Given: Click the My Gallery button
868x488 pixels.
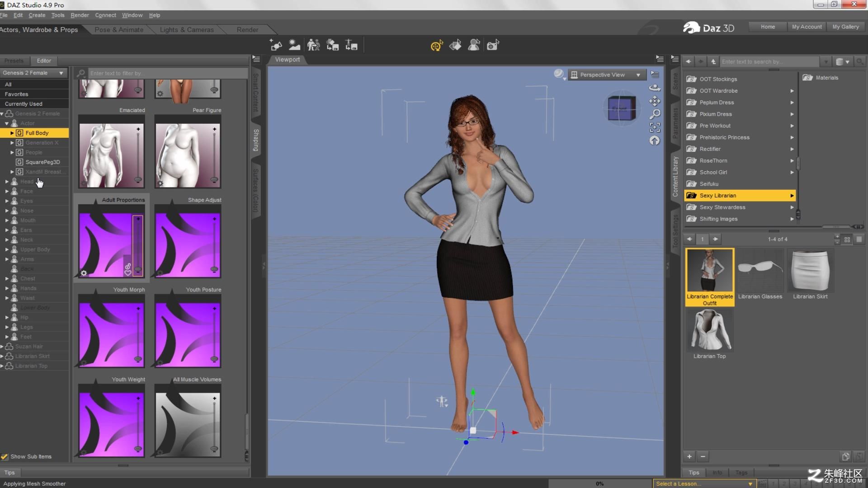Looking at the screenshot, I should point(846,27).
